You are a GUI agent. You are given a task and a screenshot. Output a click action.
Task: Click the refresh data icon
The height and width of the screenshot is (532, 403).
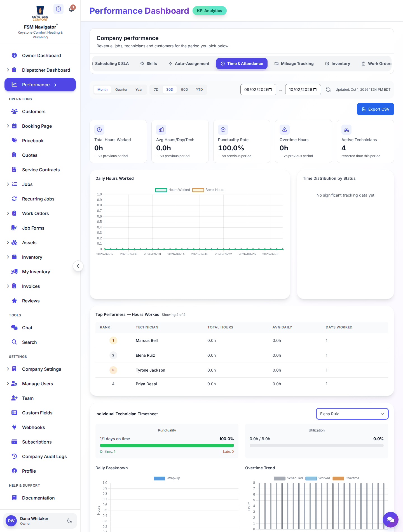tap(328, 90)
